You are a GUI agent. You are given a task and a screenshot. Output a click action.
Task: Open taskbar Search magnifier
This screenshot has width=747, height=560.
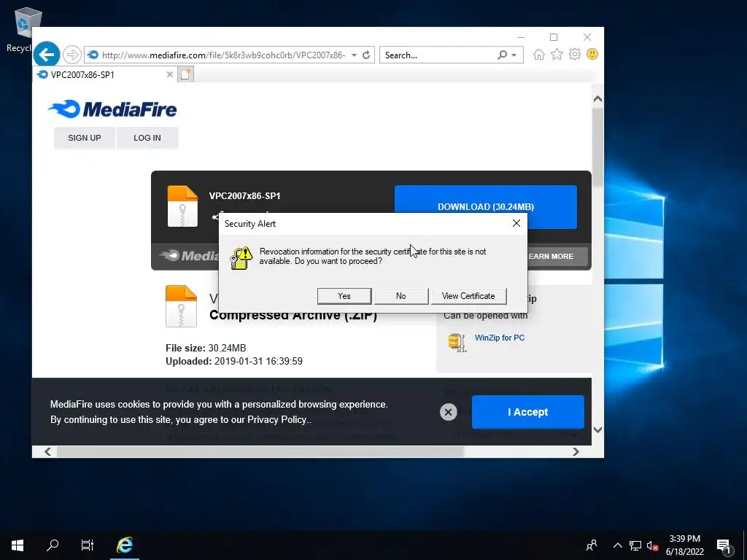point(53,545)
